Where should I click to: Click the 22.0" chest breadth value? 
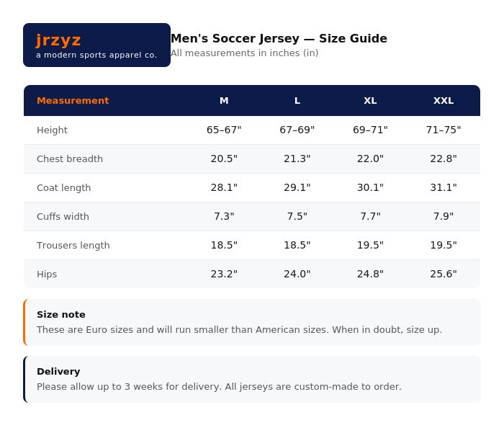pos(370,159)
